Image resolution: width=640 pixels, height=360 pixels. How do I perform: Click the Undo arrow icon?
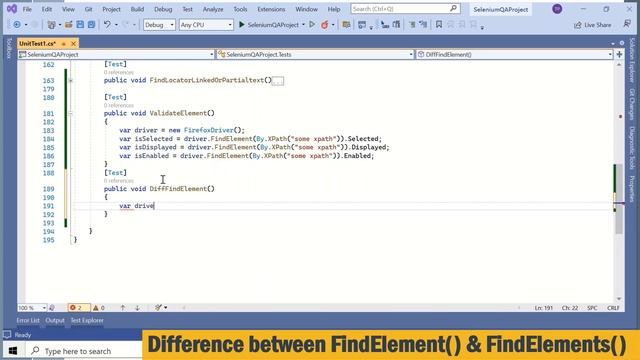[x=107, y=25]
